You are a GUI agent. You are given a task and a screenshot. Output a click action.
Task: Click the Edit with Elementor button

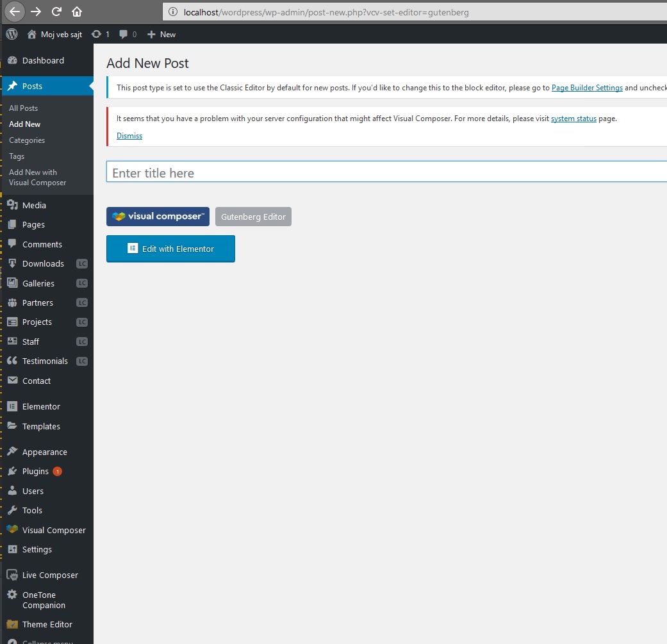click(x=170, y=249)
